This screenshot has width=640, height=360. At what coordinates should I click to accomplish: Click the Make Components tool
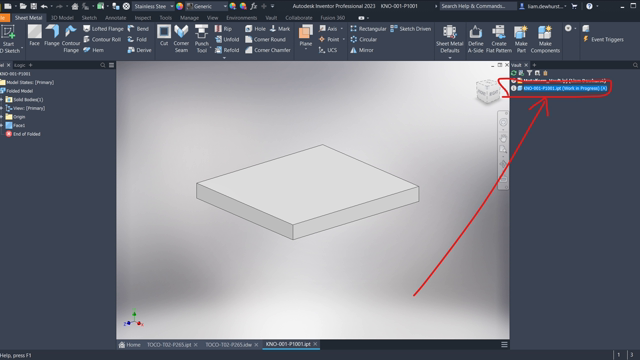545,39
